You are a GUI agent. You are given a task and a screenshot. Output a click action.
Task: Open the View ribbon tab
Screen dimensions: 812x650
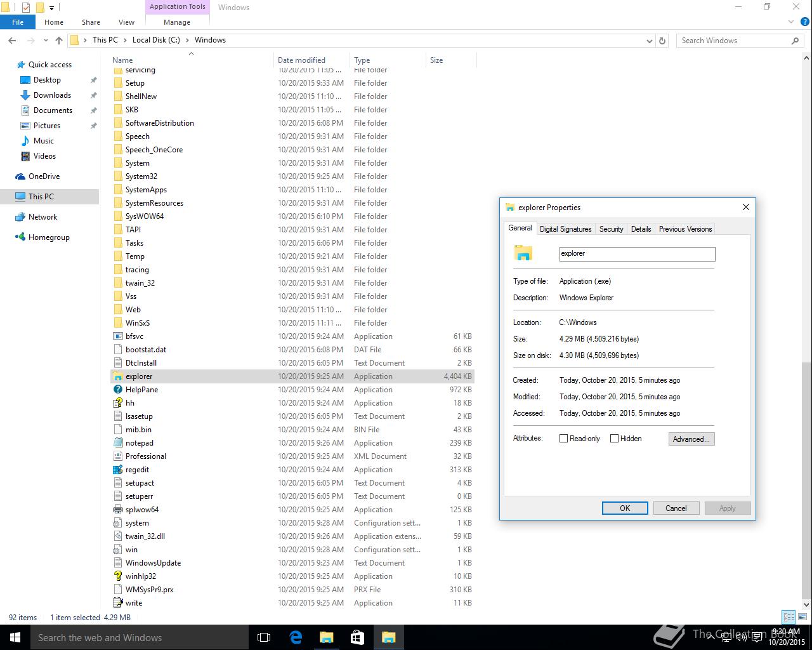[x=126, y=22]
